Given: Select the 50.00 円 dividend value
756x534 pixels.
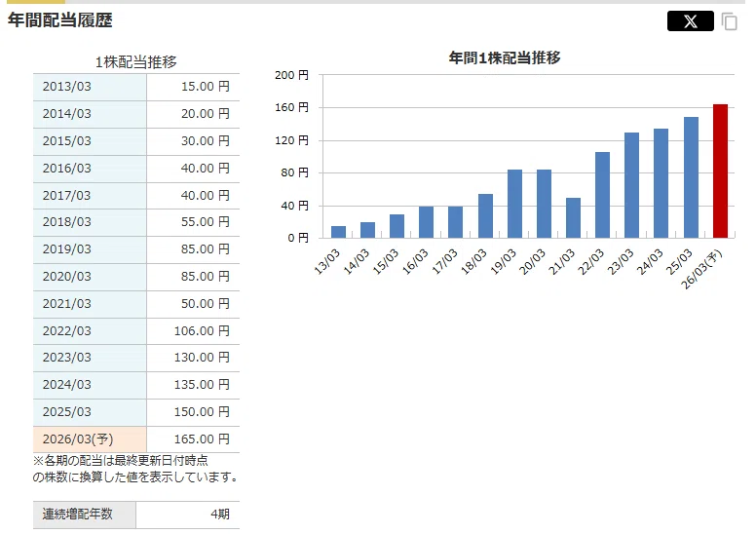Looking at the screenshot, I should click(206, 303).
